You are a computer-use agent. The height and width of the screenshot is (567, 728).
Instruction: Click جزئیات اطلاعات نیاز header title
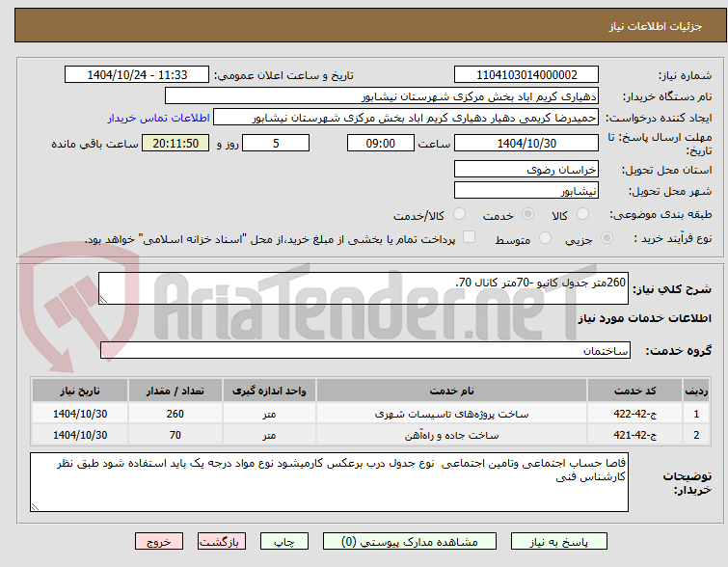click(x=655, y=26)
